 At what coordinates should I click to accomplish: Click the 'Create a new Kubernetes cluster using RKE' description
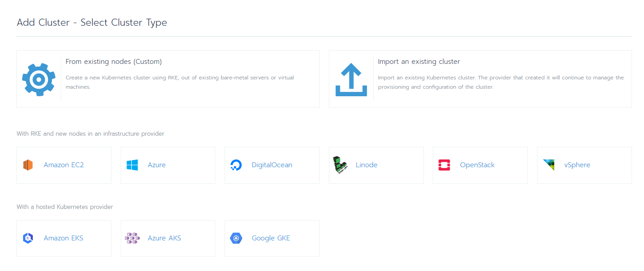(x=180, y=82)
